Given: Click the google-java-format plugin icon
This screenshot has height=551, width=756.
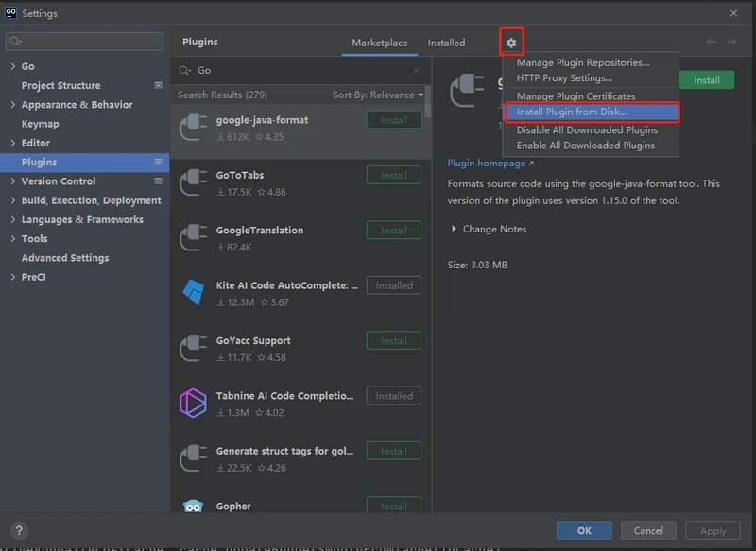Looking at the screenshot, I should (x=194, y=128).
